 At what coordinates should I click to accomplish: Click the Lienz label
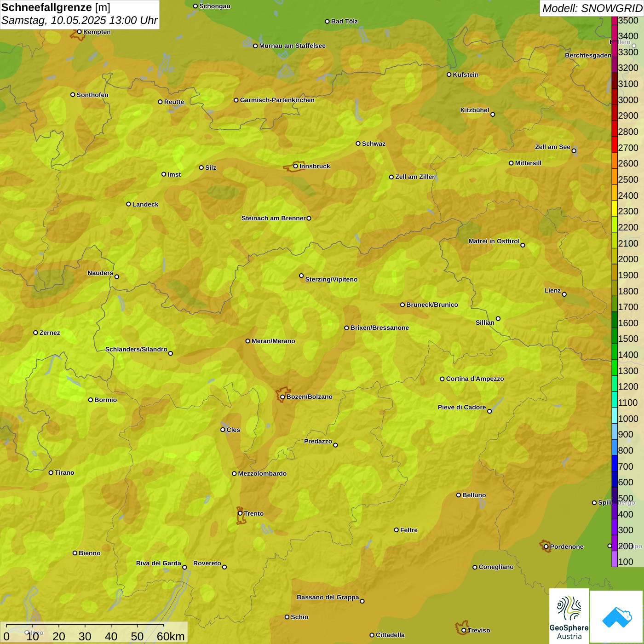point(552,290)
